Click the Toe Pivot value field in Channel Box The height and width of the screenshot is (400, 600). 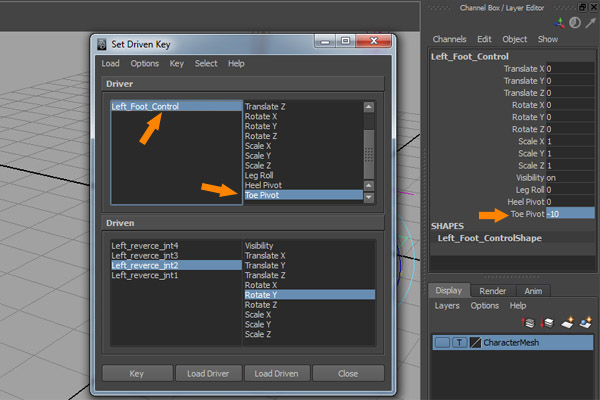[570, 214]
